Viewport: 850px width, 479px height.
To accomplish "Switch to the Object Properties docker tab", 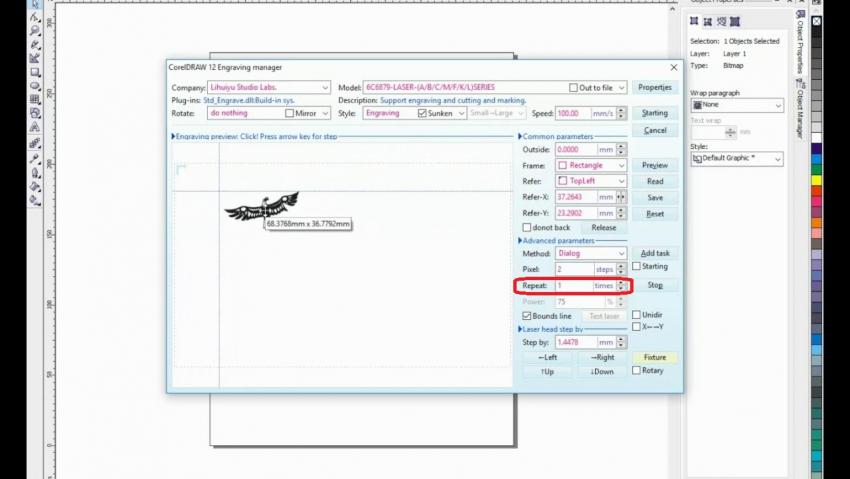I will pyautogui.click(x=800, y=45).
